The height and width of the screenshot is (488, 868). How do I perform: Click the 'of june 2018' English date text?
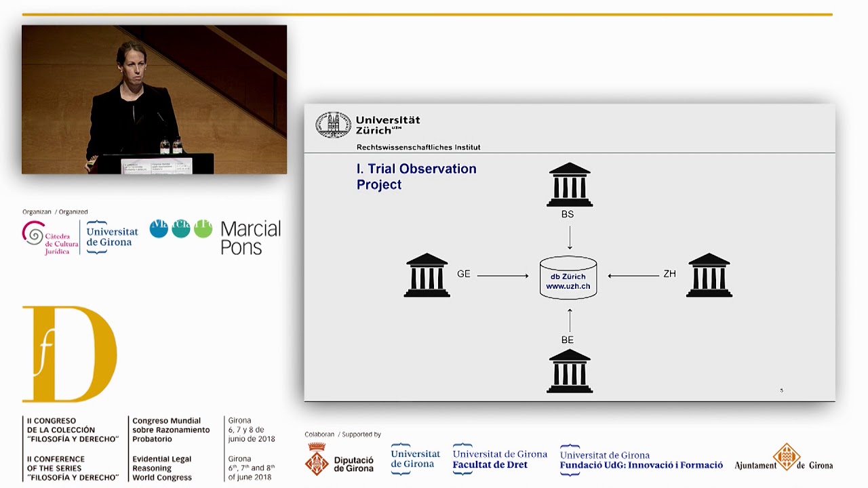250,476
